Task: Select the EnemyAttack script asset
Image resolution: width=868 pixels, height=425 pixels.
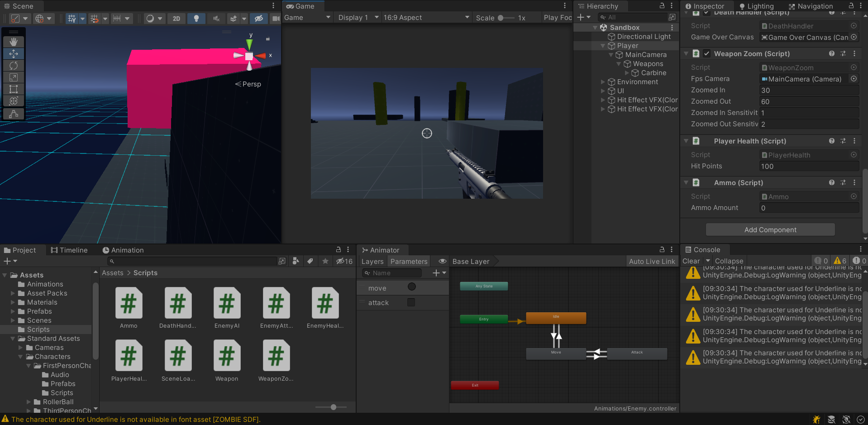Action: pos(276,308)
